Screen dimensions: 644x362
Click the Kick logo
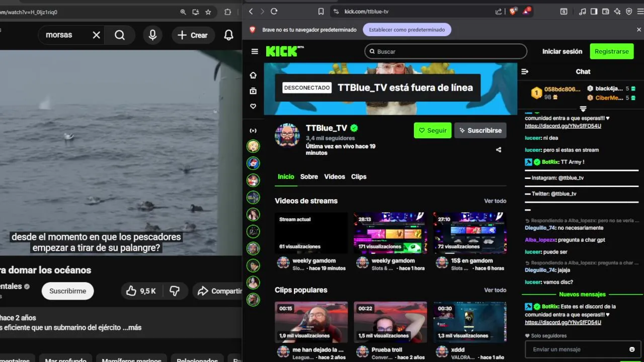(x=285, y=51)
